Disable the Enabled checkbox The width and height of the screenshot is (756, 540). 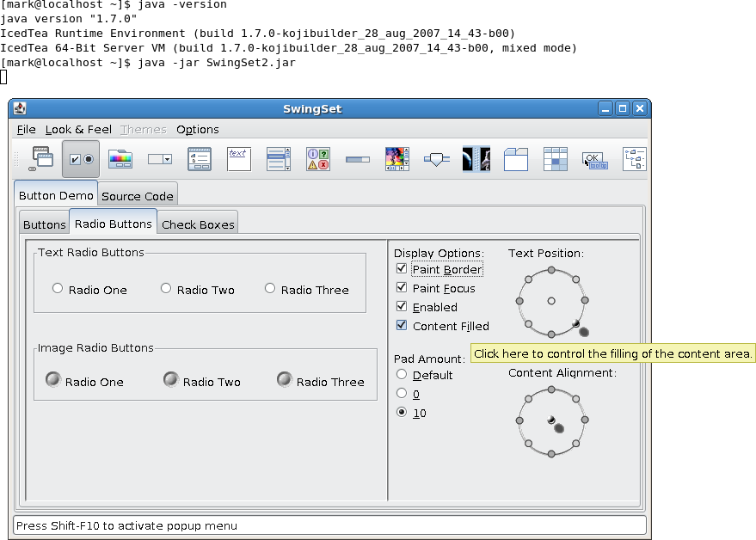(402, 306)
